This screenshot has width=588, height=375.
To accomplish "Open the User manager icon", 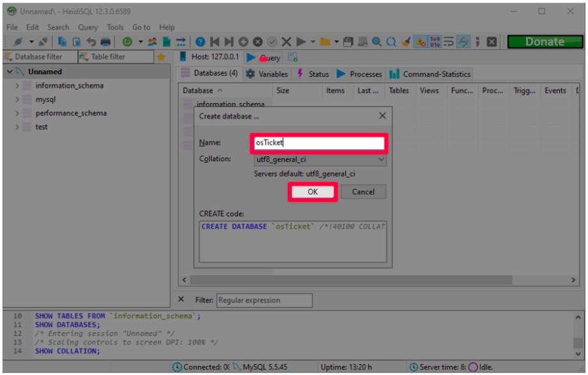I will [x=152, y=42].
